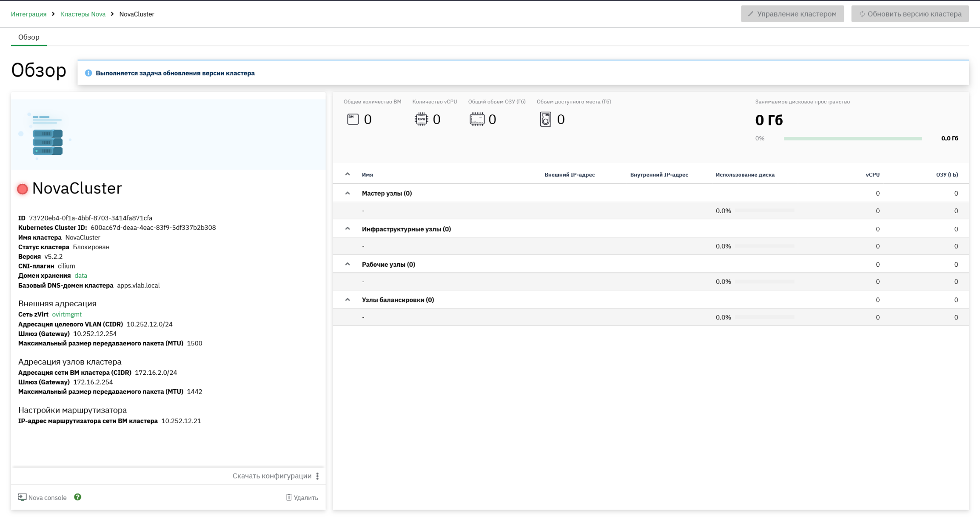The image size is (980, 519).
Task: Click the info icon in the update notification
Action: click(88, 73)
